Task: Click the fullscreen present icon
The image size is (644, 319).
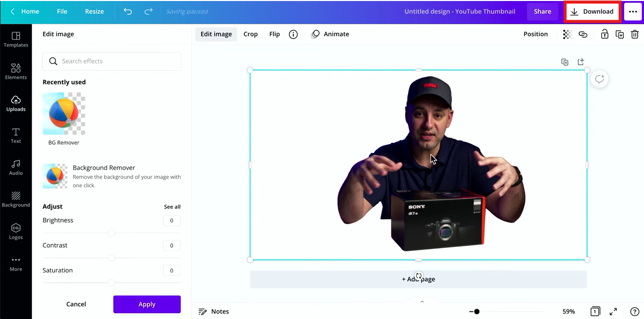Action: (613, 311)
